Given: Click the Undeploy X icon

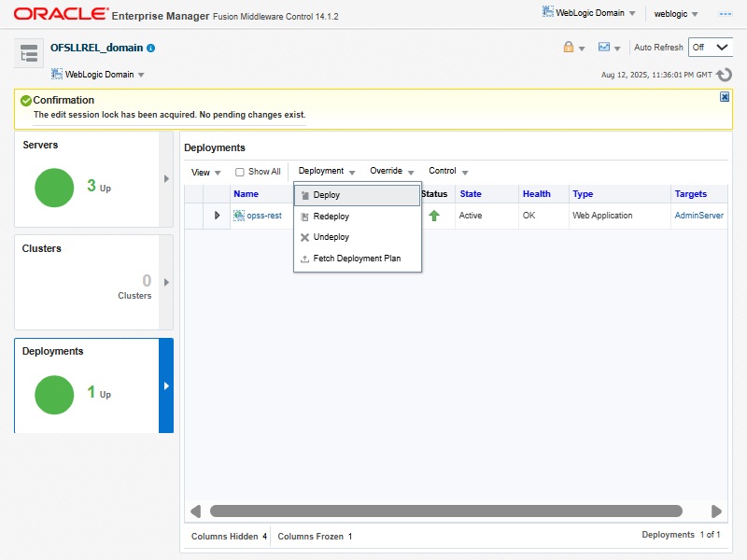Looking at the screenshot, I should [305, 237].
